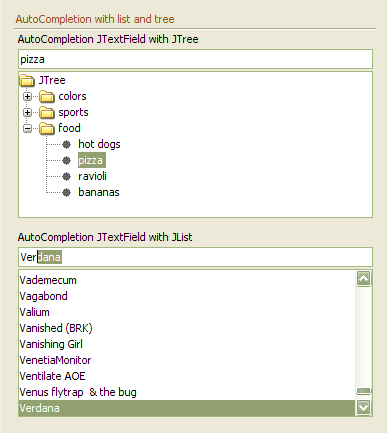This screenshot has width=387, height=433.
Task: Select VenetiaMonitor in the list
Action: 187,360
